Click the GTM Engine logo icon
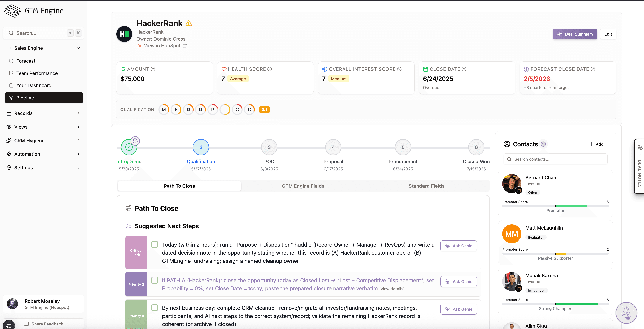This screenshot has height=329, width=644. (13, 11)
